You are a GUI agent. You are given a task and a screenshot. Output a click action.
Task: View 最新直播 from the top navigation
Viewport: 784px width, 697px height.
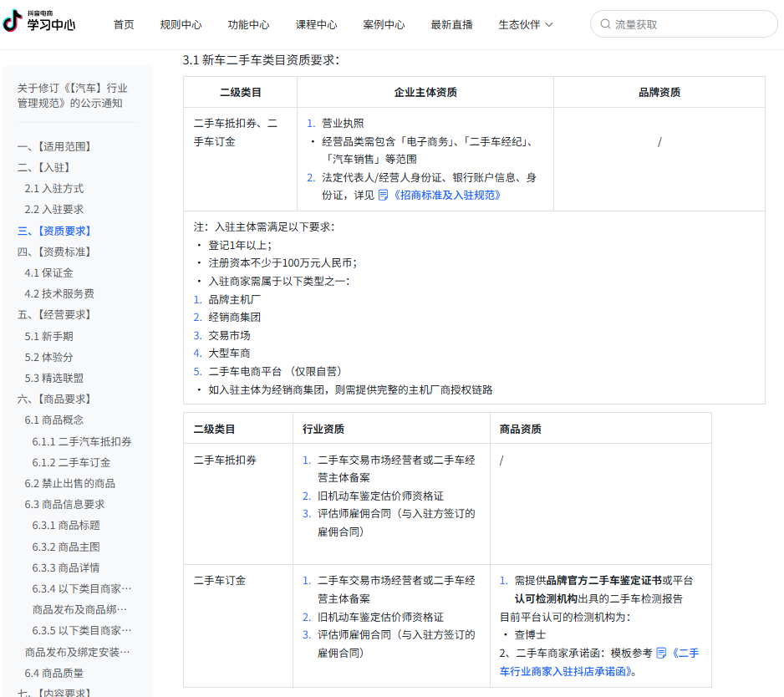pyautogui.click(x=451, y=24)
